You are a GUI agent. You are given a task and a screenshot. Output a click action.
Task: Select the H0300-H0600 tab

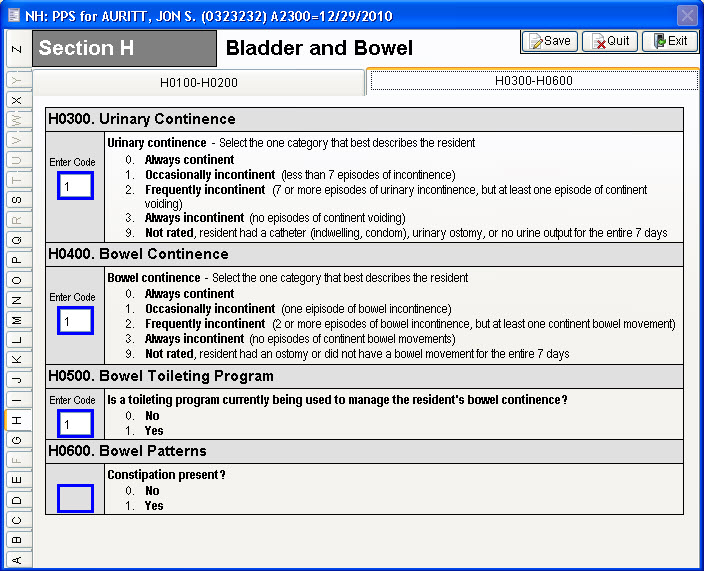(533, 81)
